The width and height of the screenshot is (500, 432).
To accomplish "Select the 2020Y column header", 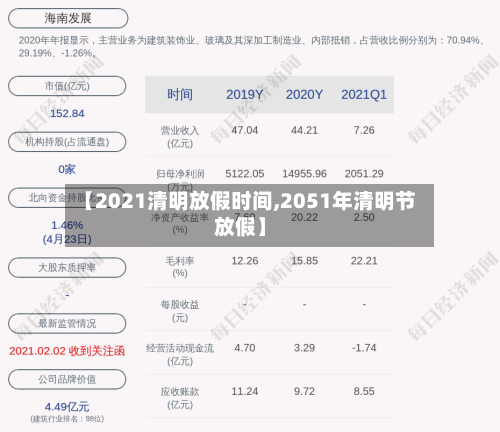I will point(304,95).
